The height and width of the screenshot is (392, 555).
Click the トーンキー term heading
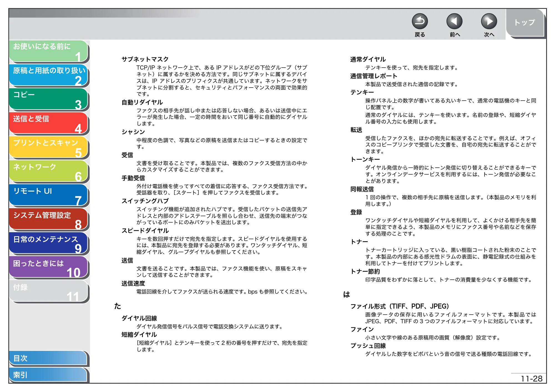tap(365, 159)
